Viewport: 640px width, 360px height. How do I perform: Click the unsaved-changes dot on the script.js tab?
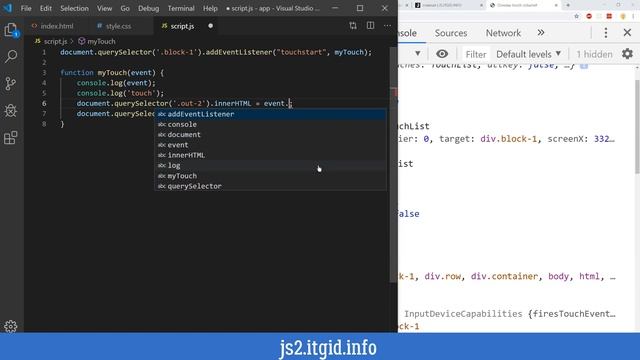click(210, 26)
